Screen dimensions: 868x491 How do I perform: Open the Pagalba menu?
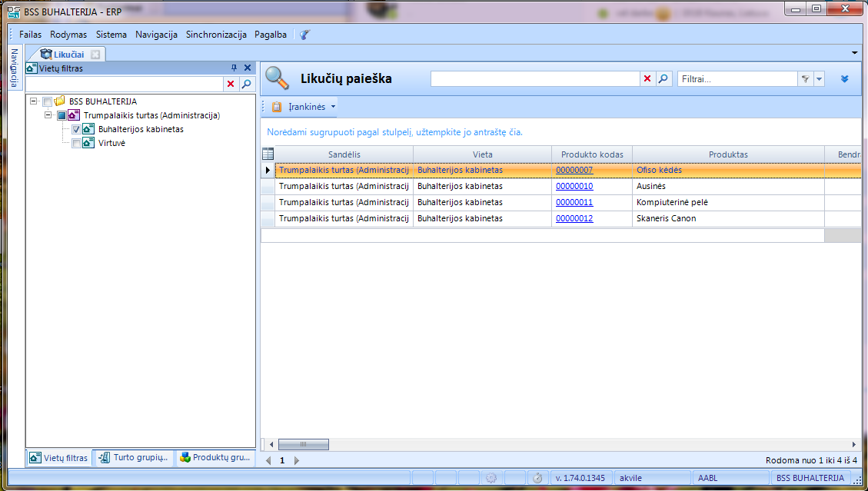coord(271,35)
